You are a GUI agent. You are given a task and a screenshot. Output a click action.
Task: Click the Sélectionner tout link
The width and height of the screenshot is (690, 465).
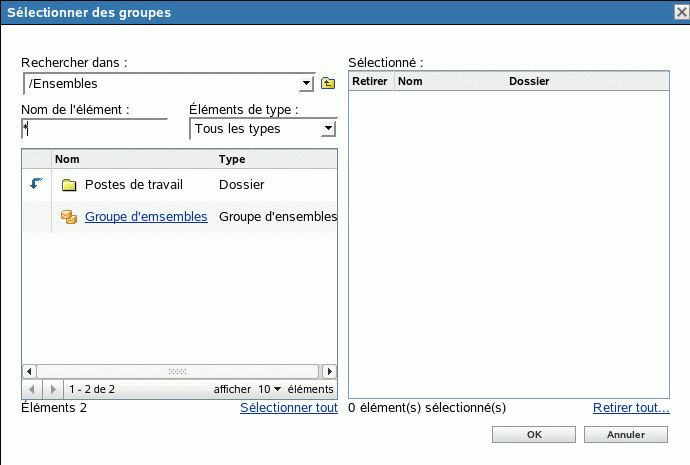[x=289, y=407]
